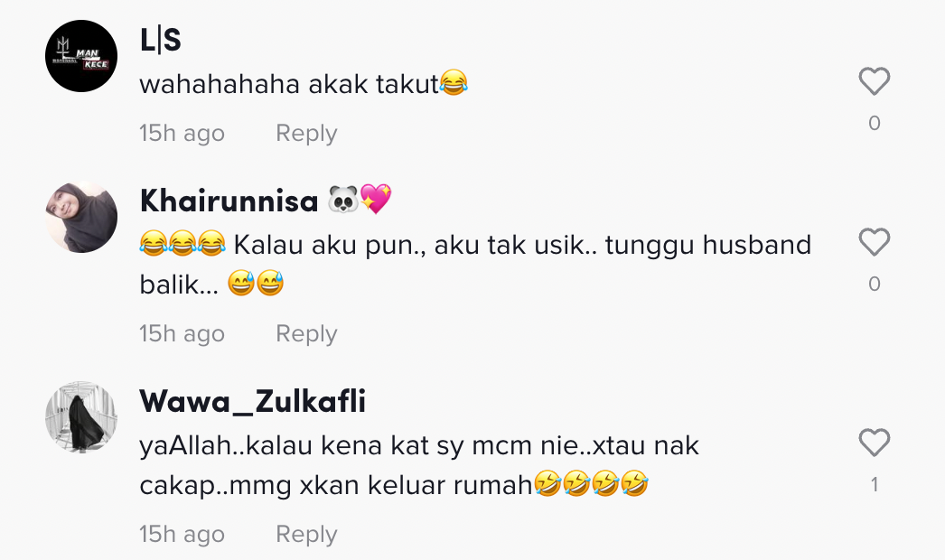945x560 pixels.
Task: Reply to Wawa_Zulkafli's comment
Action: click(306, 535)
